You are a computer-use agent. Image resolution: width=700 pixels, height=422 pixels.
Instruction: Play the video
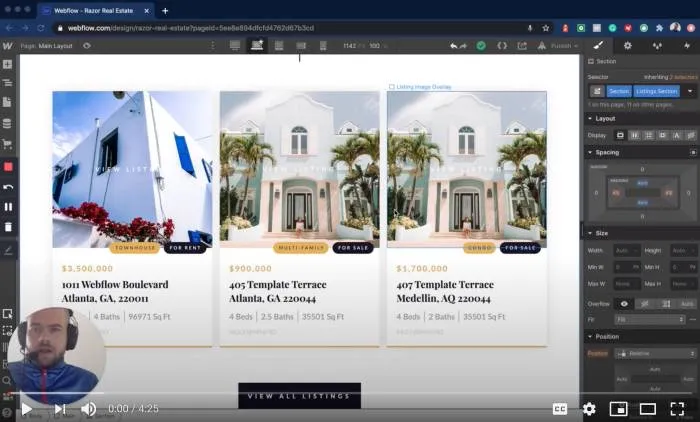[26, 409]
